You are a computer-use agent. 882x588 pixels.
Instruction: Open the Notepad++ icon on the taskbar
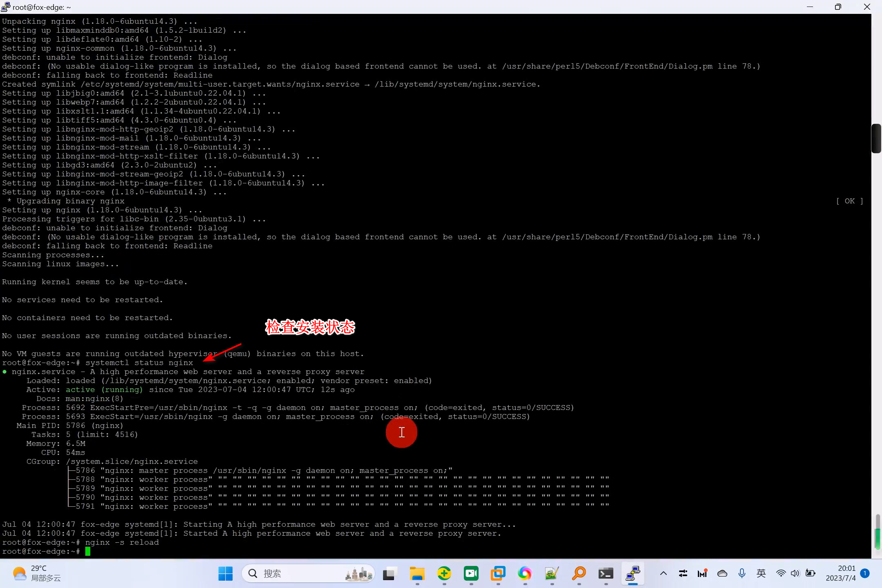(x=552, y=574)
